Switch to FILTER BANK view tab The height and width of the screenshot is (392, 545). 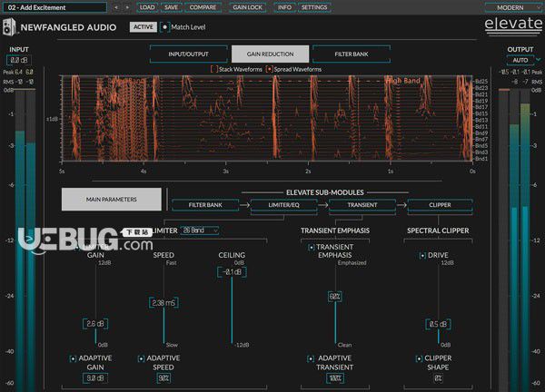pos(352,54)
